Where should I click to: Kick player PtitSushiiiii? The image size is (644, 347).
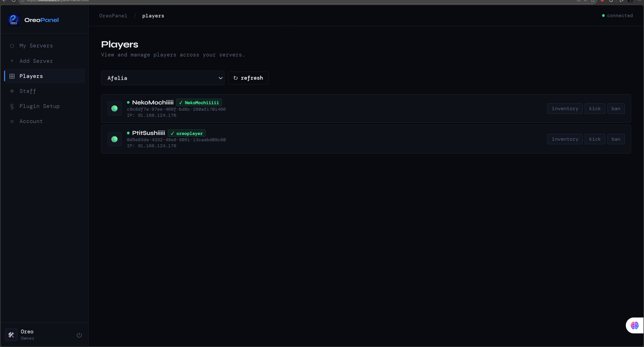pyautogui.click(x=595, y=139)
